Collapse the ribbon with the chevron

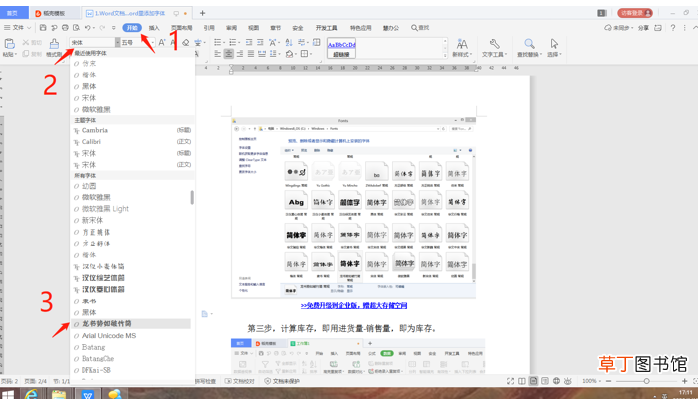pos(695,28)
